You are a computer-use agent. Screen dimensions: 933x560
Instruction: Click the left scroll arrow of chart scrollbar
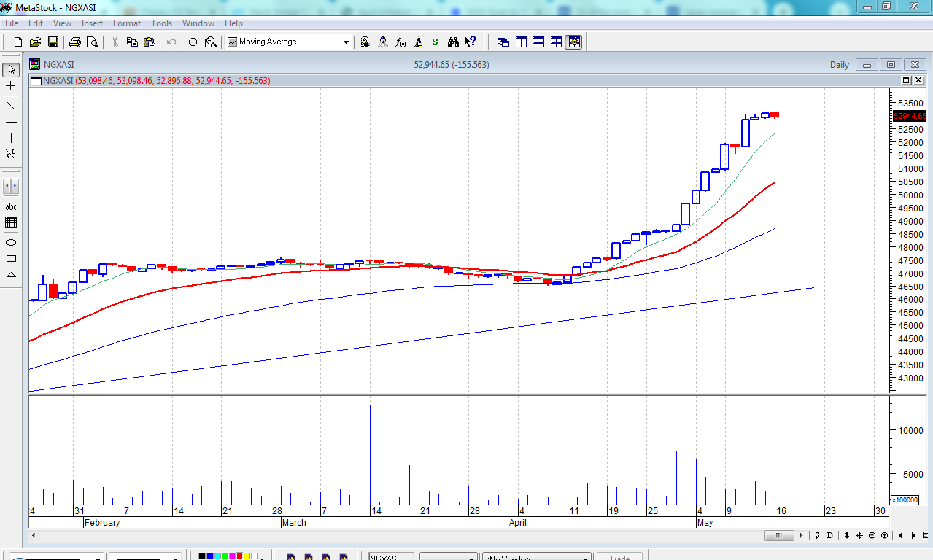click(x=33, y=535)
